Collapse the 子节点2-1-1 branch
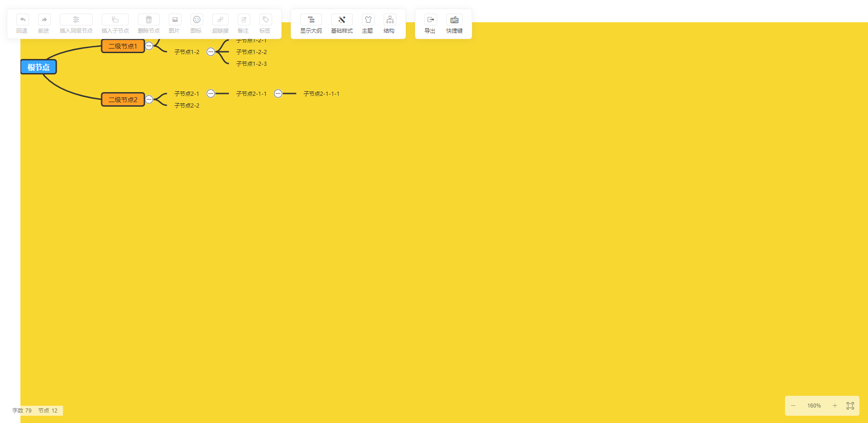Image resolution: width=868 pixels, height=423 pixels. click(x=278, y=93)
